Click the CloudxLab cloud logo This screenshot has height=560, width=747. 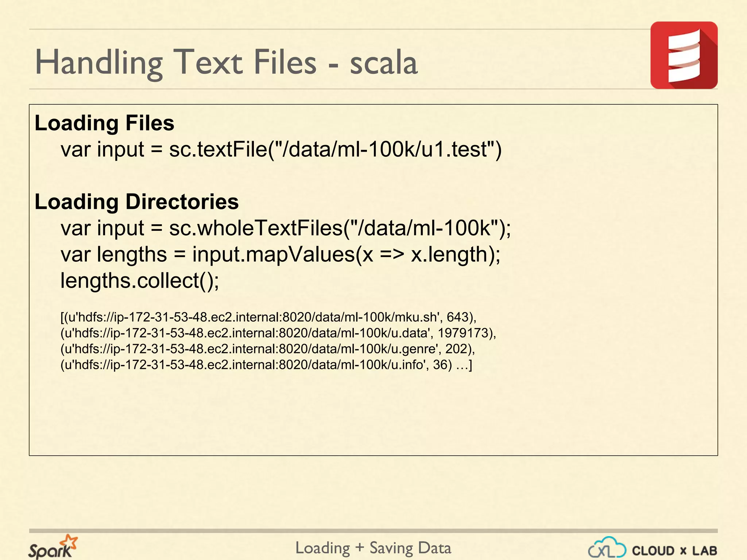pos(607,547)
